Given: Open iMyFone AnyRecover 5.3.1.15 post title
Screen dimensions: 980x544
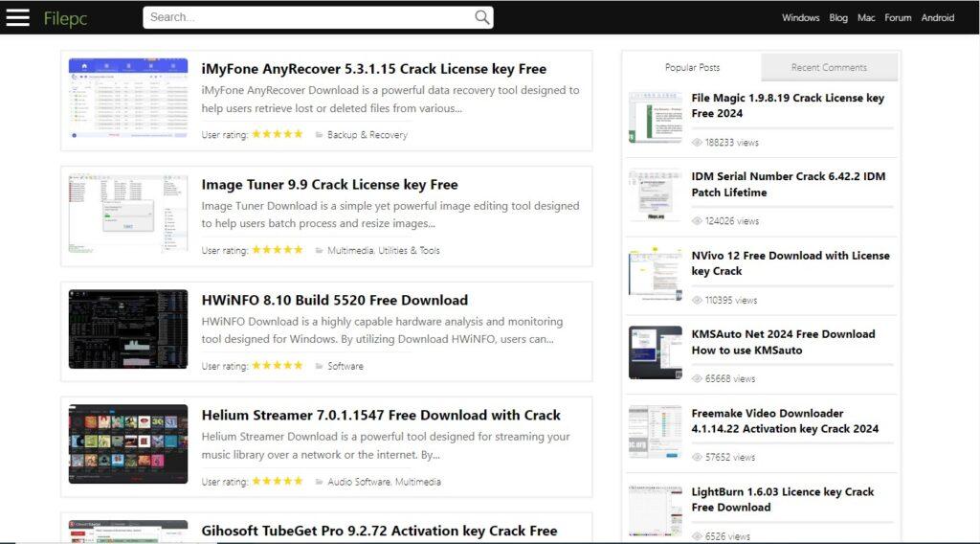Looking at the screenshot, I should click(373, 69).
